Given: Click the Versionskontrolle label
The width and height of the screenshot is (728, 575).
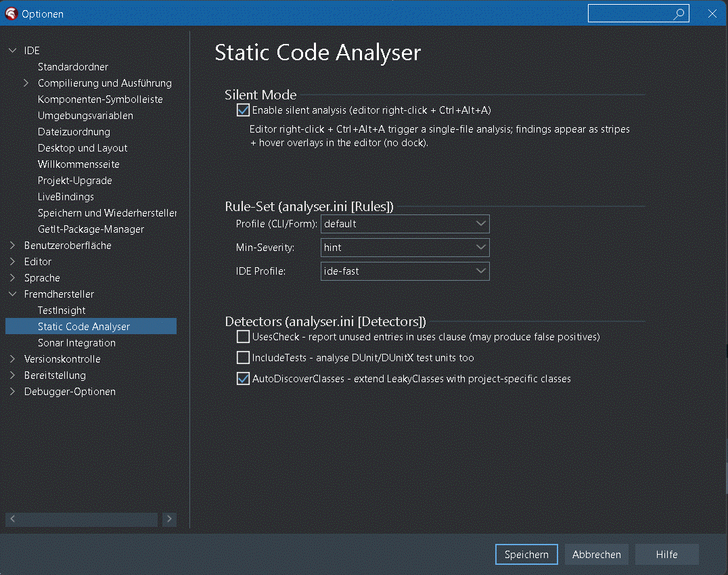Looking at the screenshot, I should point(62,359).
